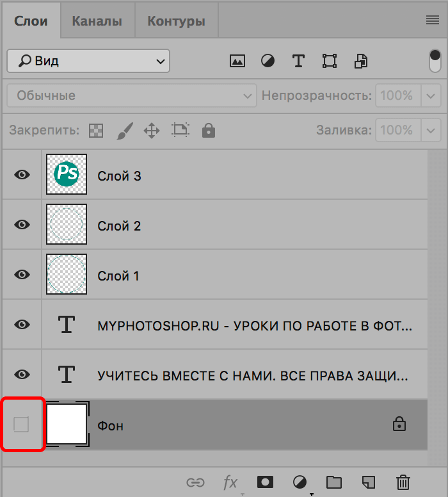This screenshot has height=497, width=448.
Task: Select the Слой 1 layer thumbnail
Action: tap(67, 274)
